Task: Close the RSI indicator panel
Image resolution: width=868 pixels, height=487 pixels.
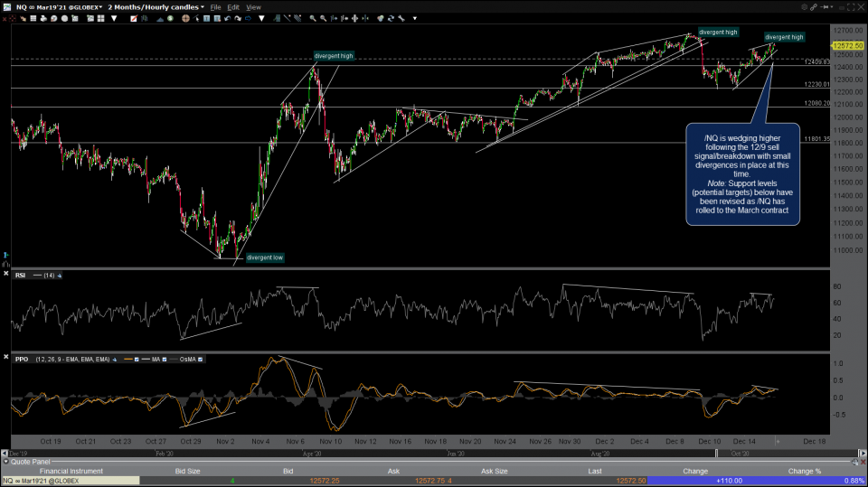Action: (x=6, y=274)
